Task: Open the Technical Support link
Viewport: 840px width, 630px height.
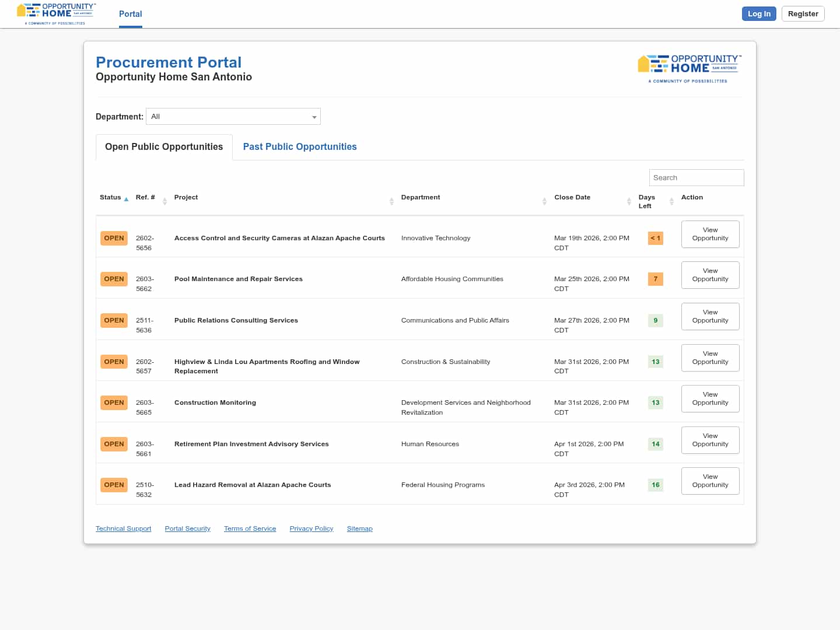Action: (123, 528)
